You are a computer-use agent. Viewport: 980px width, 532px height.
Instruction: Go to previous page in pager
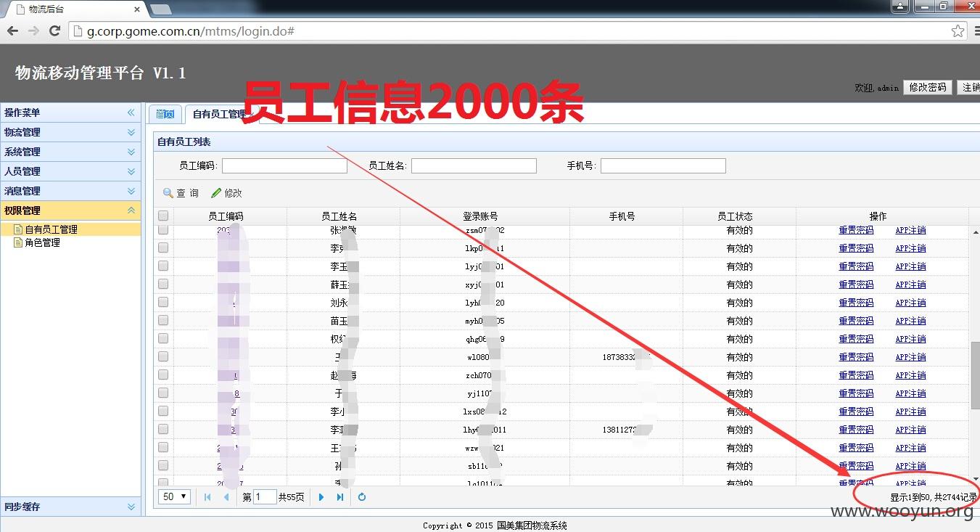tap(226, 497)
